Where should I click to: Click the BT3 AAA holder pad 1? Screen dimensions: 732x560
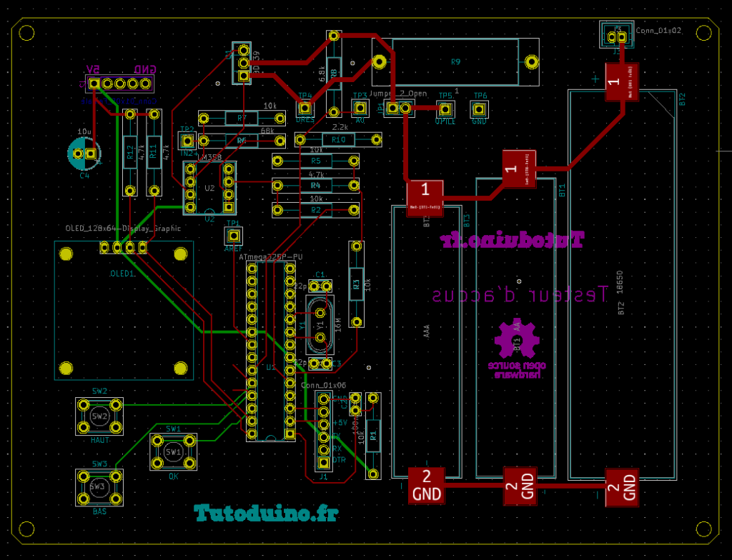click(x=425, y=199)
